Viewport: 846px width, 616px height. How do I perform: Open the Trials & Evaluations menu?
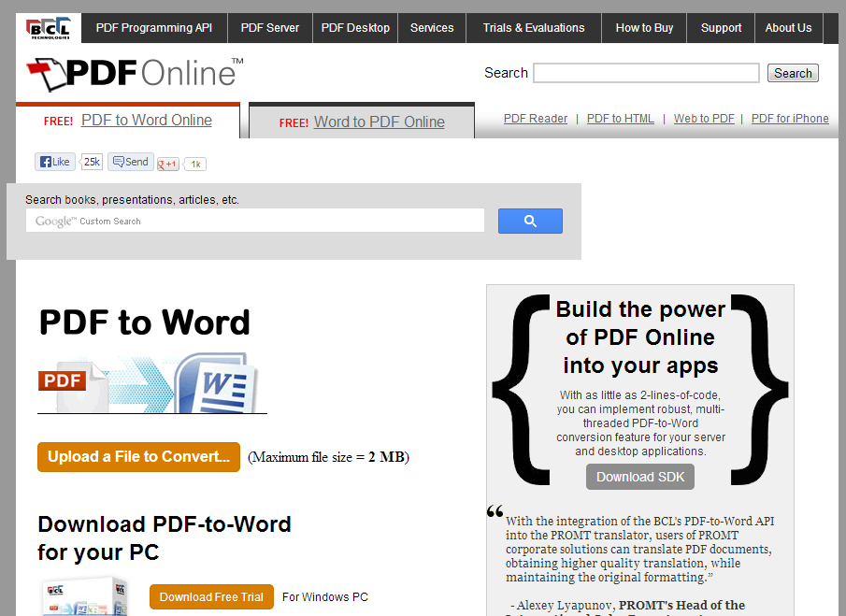point(534,28)
